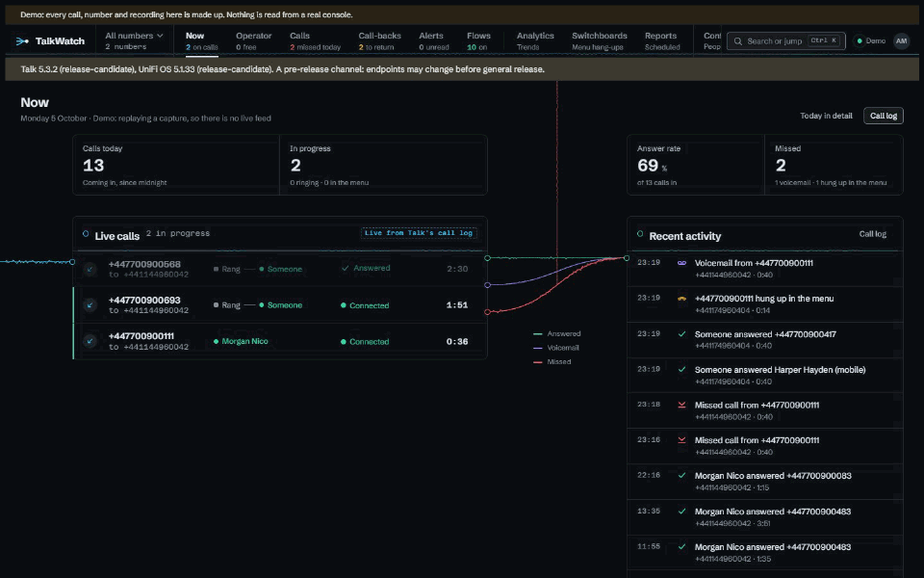The height and width of the screenshot is (578, 924).
Task: Open the Call log link in Recent activity
Action: (x=872, y=234)
